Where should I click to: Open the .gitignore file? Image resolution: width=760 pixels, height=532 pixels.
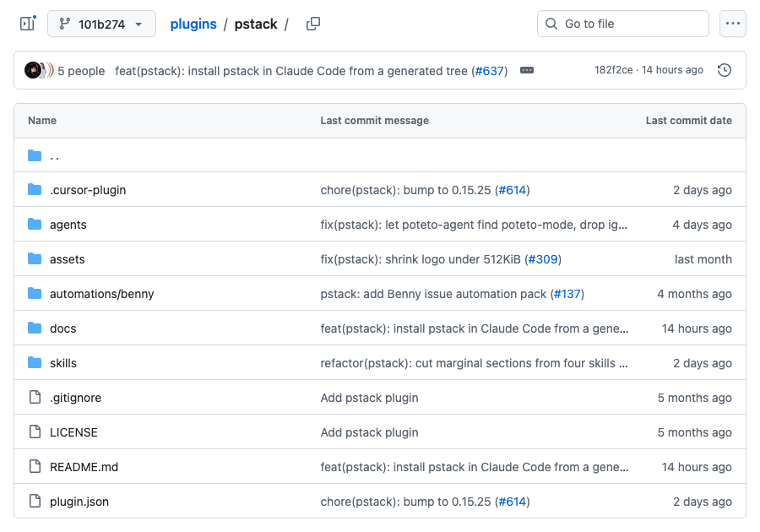point(76,398)
